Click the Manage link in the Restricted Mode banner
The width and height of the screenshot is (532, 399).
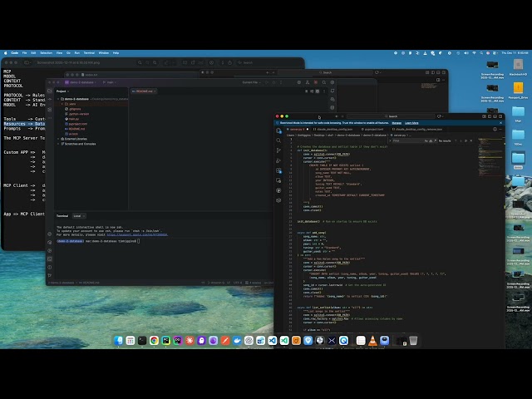(x=397, y=123)
